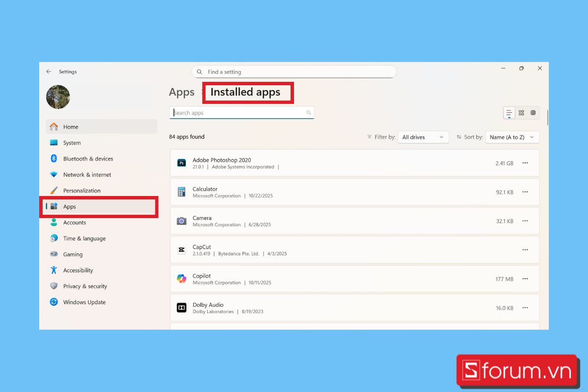Click the Apps breadcrumb link
The height and width of the screenshot is (392, 588).
coord(182,92)
